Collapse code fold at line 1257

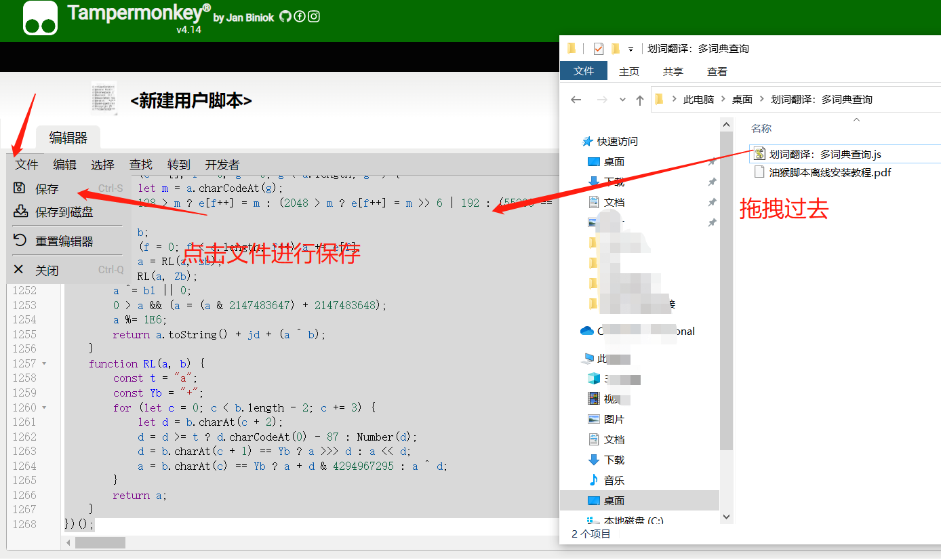[44, 363]
